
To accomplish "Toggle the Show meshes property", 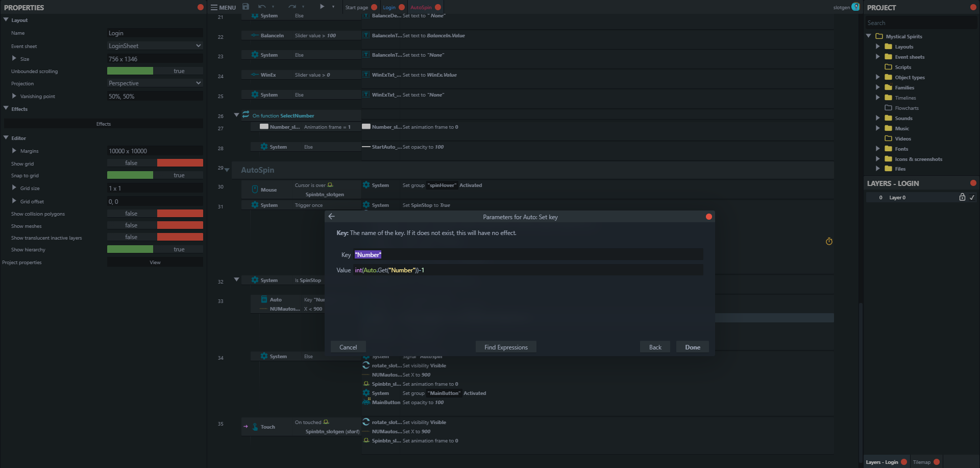I will (x=155, y=225).
